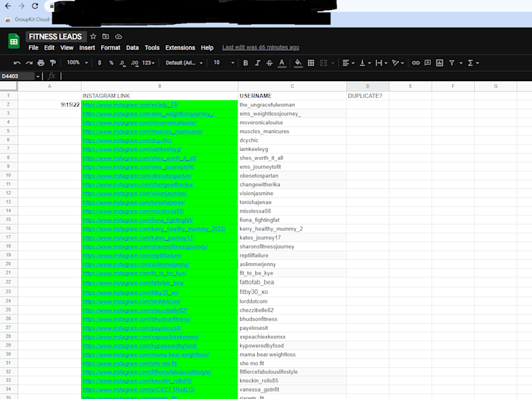The width and height of the screenshot is (532, 399).
Task: Toggle strikethrough formatting
Action: tap(269, 63)
